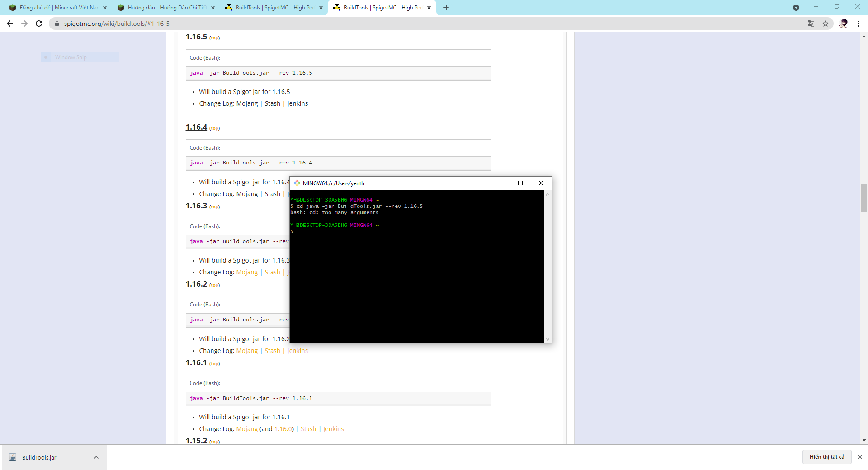
Task: Click the Hiển thị tất cả button
Action: pyautogui.click(x=827, y=457)
